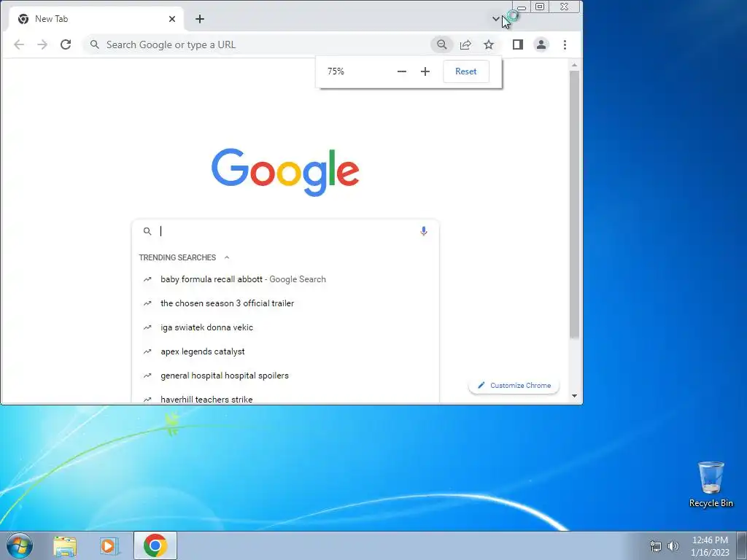Click the share this page icon

[x=465, y=44]
